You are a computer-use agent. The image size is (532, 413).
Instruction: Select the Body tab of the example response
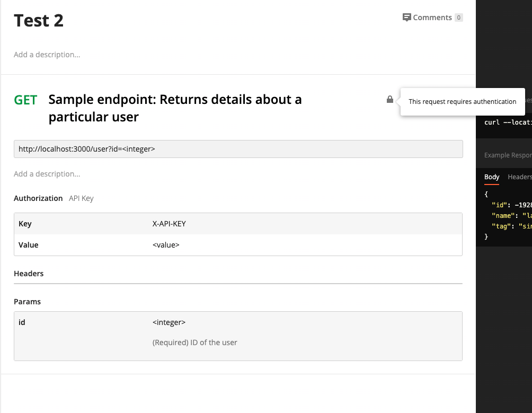pyautogui.click(x=491, y=177)
